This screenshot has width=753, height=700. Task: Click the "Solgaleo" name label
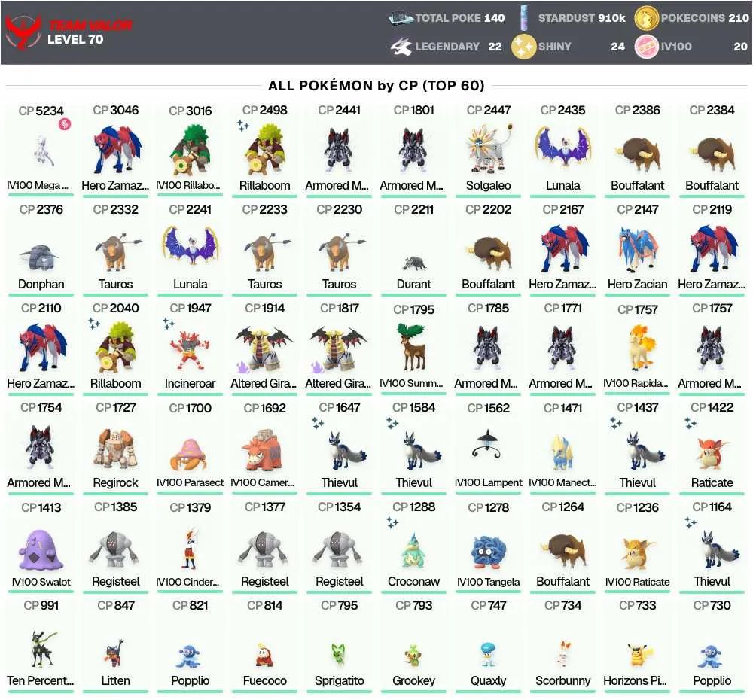tap(489, 185)
